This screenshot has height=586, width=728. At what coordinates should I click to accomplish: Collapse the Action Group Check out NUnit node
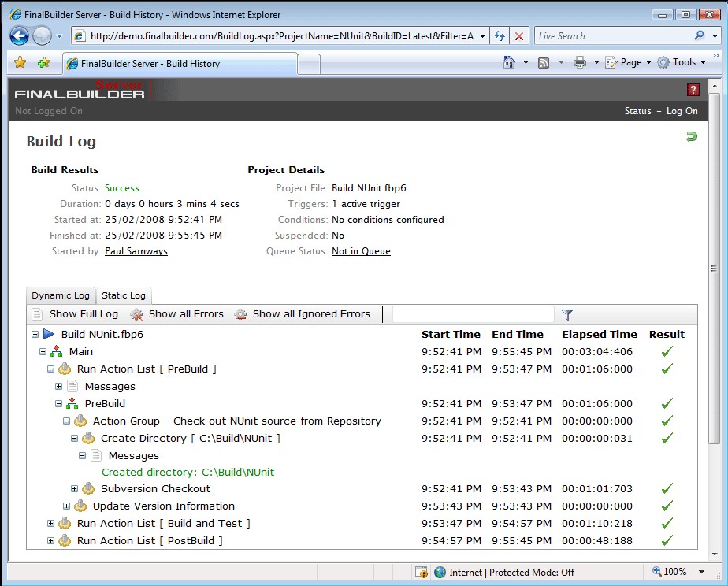(66, 421)
